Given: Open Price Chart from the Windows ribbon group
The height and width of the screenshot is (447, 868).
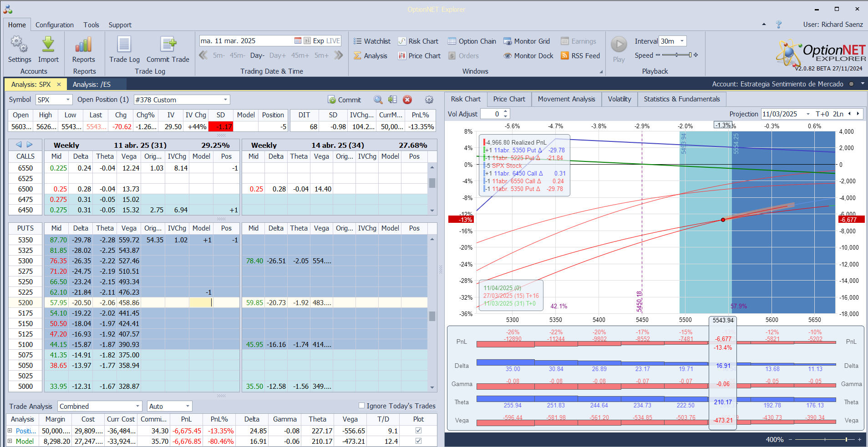Looking at the screenshot, I should [x=419, y=55].
